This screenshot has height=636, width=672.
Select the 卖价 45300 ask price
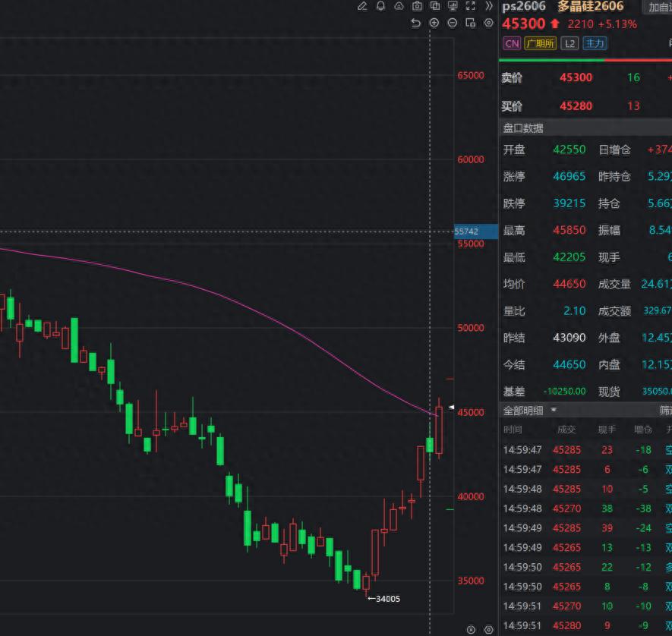[x=576, y=77]
